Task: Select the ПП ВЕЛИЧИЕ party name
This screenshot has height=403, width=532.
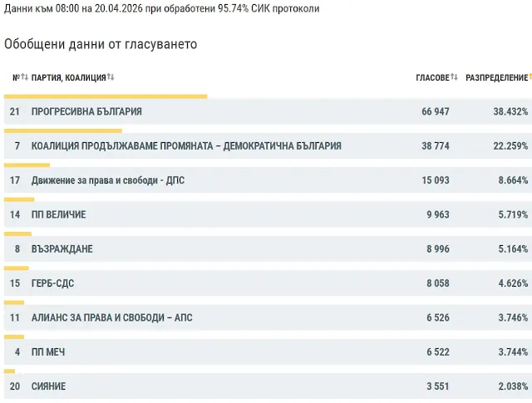Action: point(58,214)
